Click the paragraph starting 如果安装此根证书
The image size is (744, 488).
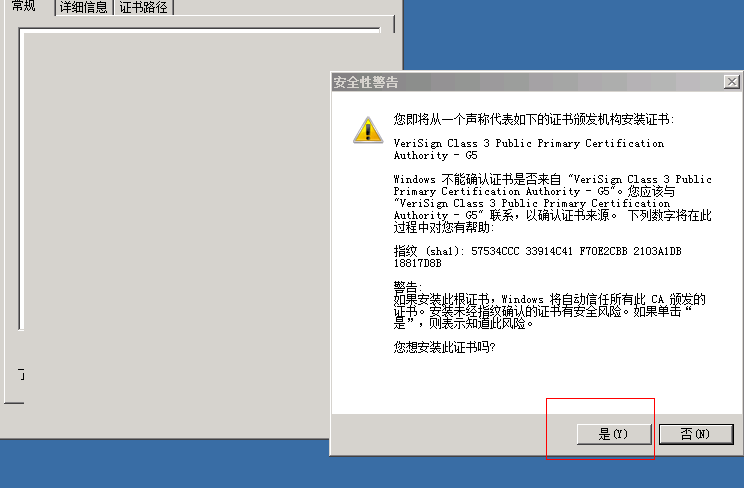point(549,311)
